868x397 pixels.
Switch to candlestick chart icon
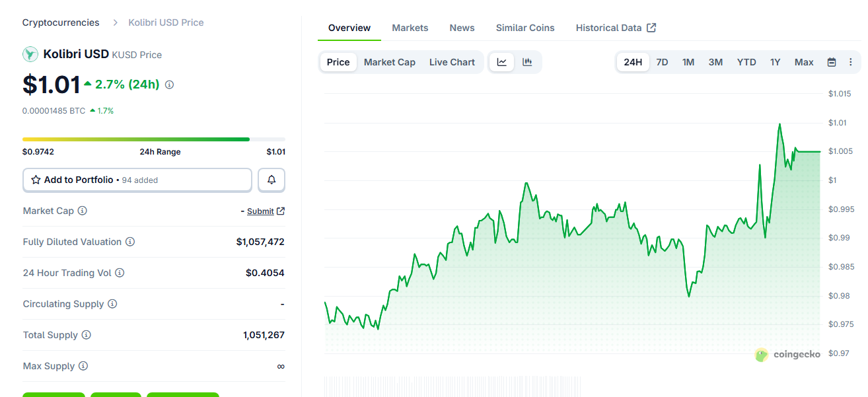click(527, 62)
